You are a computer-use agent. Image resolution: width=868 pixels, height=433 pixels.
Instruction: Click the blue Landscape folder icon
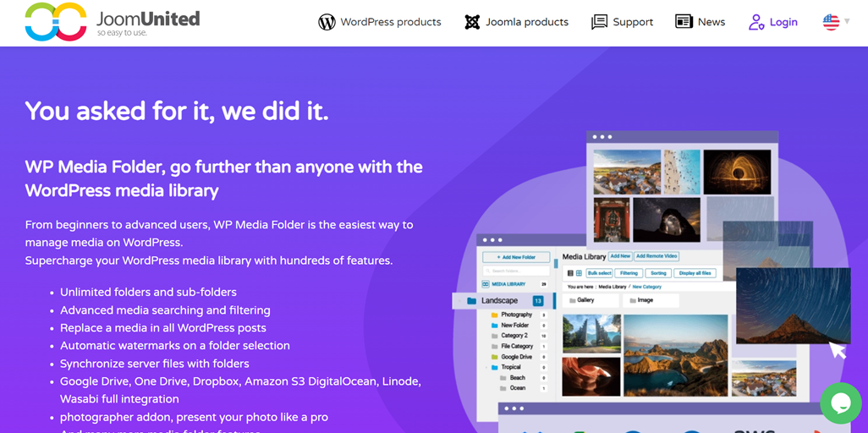pyautogui.click(x=472, y=301)
